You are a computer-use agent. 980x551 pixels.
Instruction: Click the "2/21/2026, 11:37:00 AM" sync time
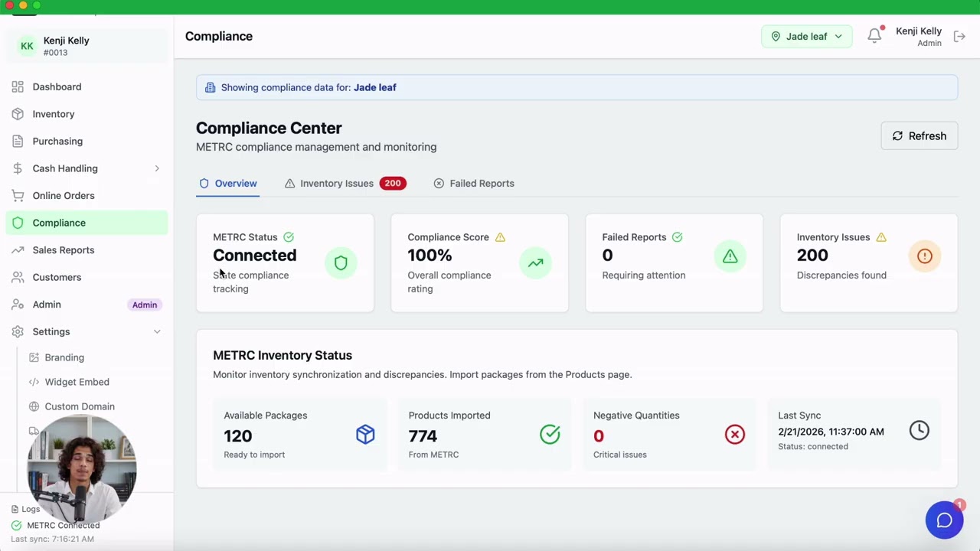coord(831,432)
